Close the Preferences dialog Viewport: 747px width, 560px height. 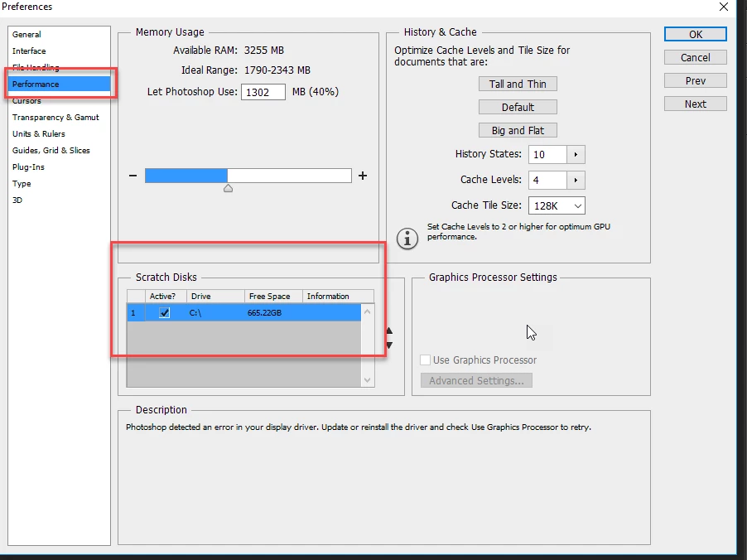[x=724, y=7]
